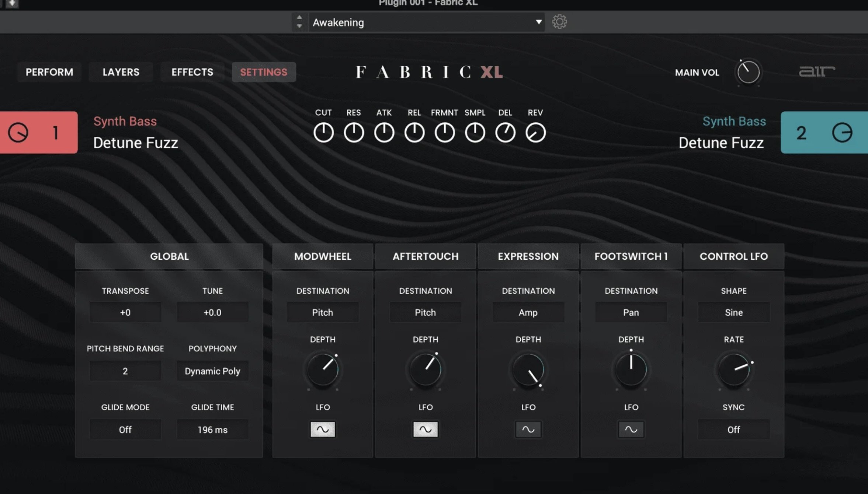
Task: Click the MAIN VOL knob
Action: click(x=748, y=72)
